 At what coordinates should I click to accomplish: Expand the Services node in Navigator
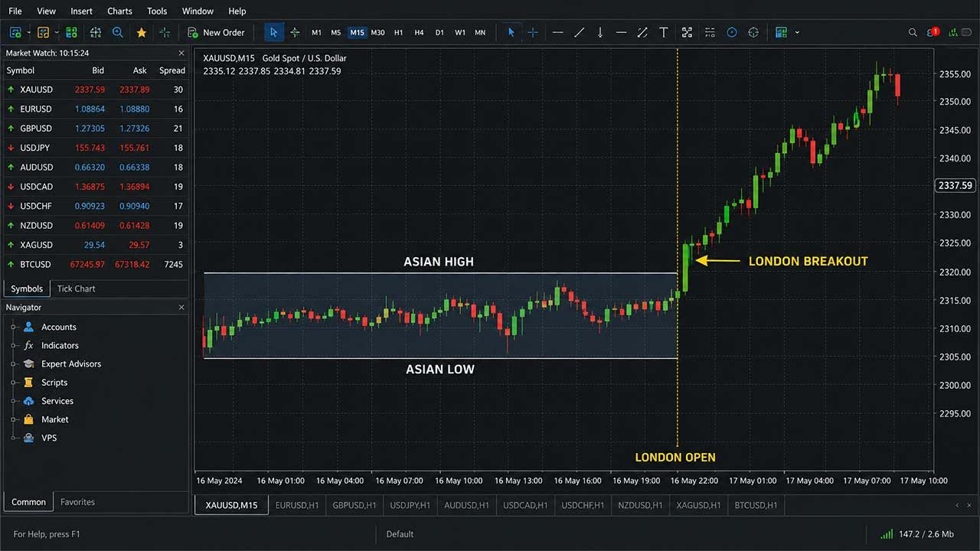14,400
